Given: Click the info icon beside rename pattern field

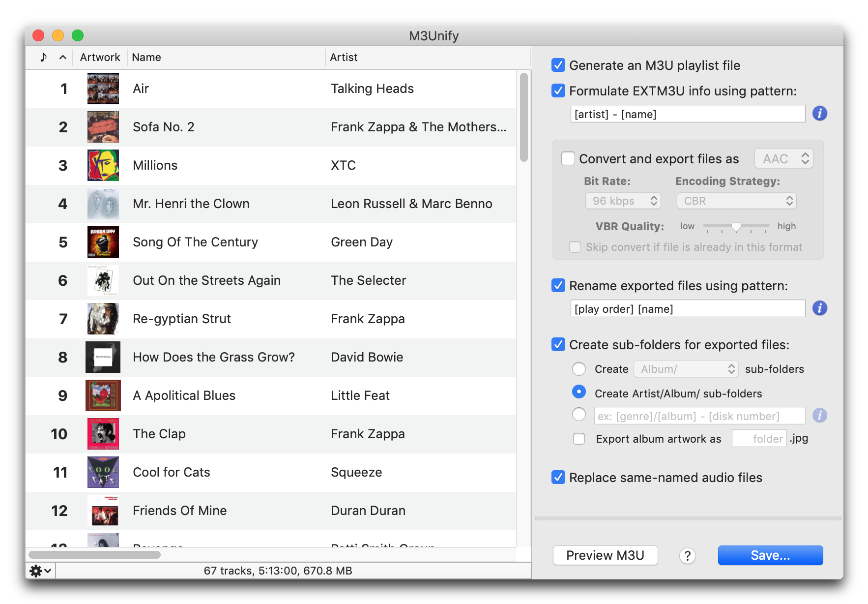Looking at the screenshot, I should [819, 308].
